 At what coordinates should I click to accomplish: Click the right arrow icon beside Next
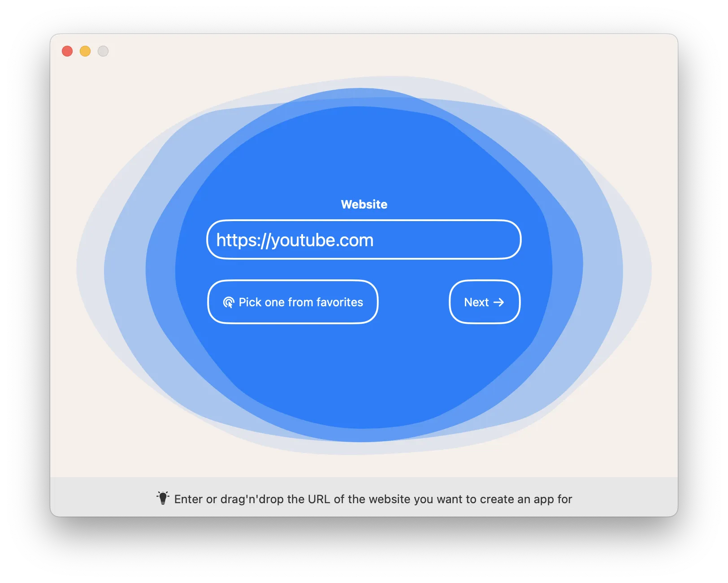pos(498,303)
